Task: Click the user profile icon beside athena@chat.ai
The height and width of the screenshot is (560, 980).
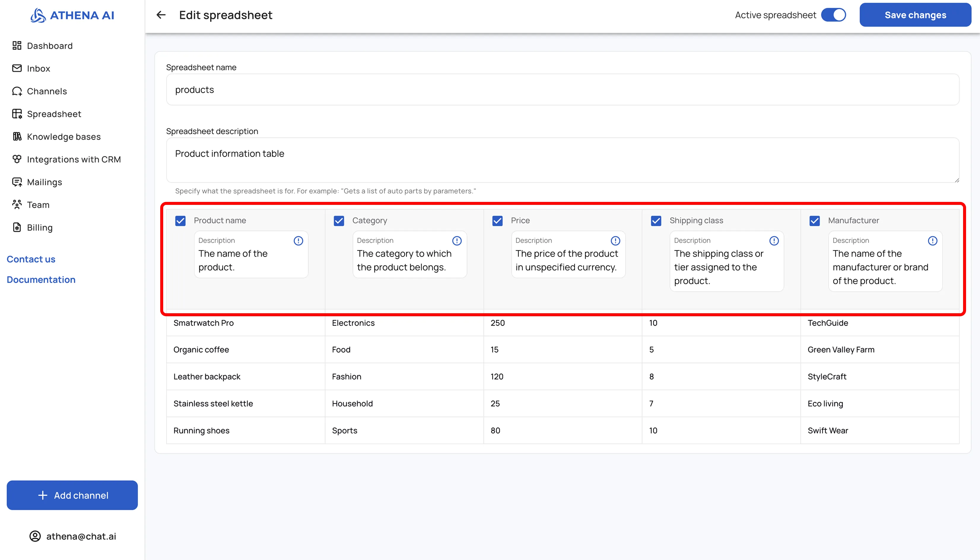Action: (x=35, y=536)
